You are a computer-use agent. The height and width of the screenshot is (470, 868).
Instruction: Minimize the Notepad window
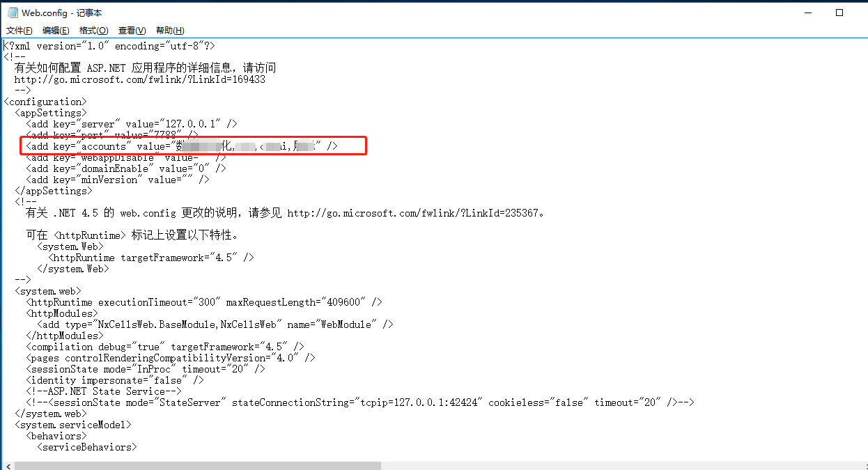[x=807, y=13]
